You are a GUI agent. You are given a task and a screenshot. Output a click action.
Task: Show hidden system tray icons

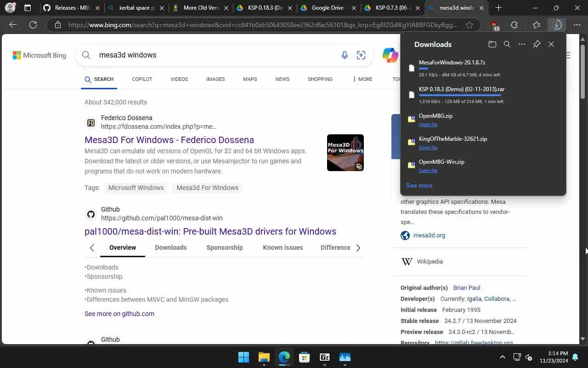(503, 357)
